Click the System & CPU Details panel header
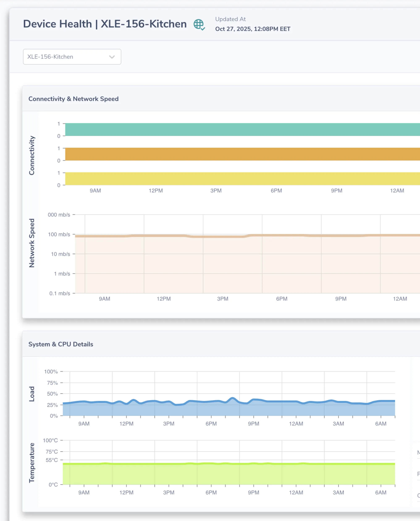420x521 pixels. (61, 344)
